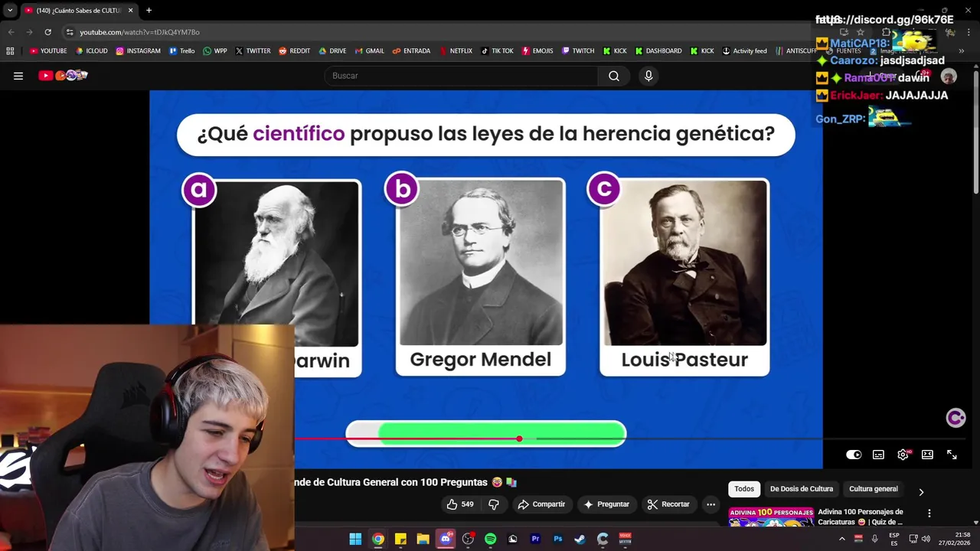
Task: Show more filter chips with right arrow
Action: [921, 492]
